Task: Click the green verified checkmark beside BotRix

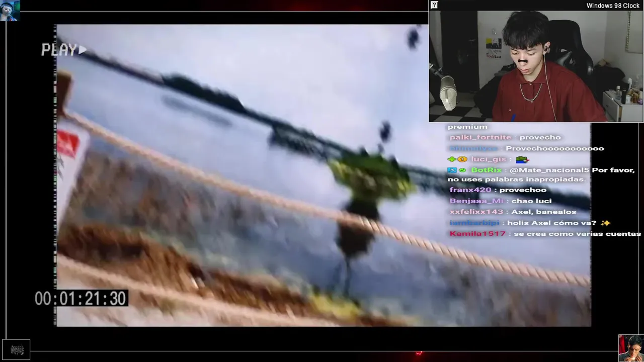Action: tap(462, 170)
